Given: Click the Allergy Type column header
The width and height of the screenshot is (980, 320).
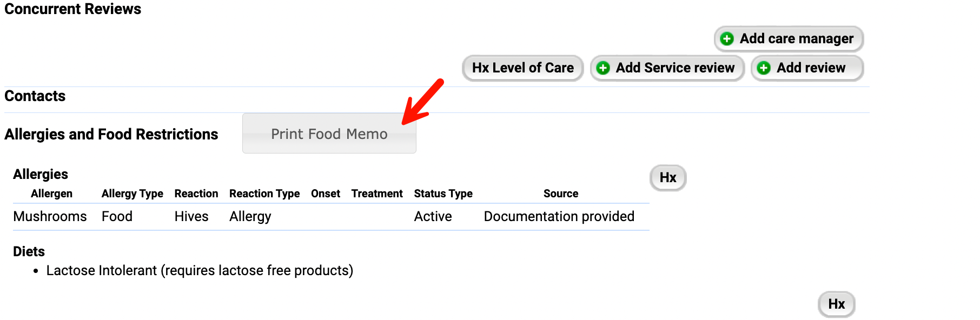Looking at the screenshot, I should 133,194.
